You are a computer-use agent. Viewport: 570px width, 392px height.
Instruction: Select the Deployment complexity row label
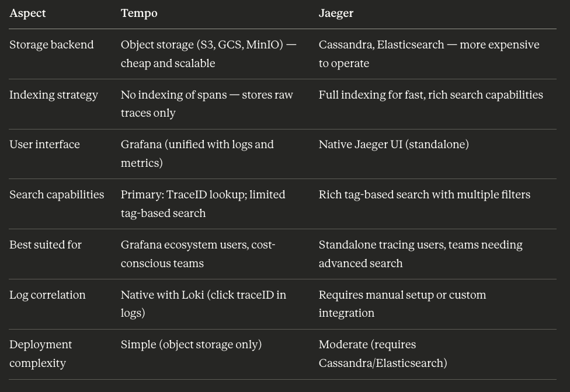point(41,353)
